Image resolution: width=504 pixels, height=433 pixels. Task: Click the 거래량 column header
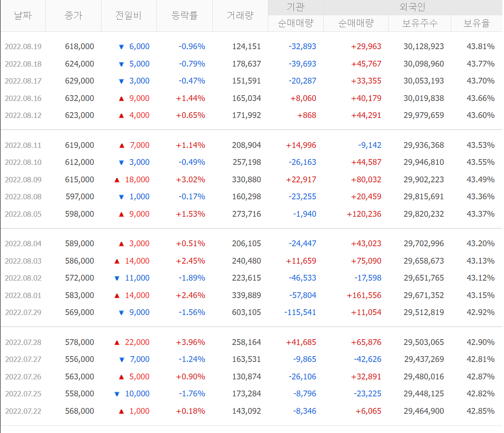pos(240,16)
